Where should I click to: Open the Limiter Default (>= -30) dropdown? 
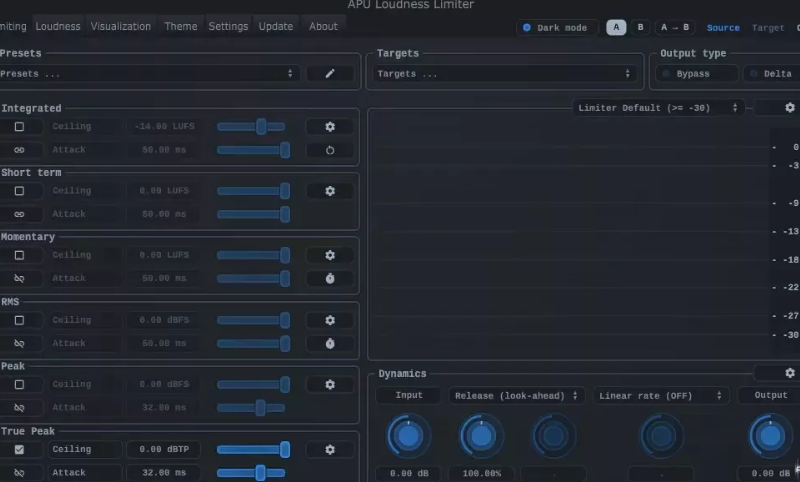tap(658, 108)
